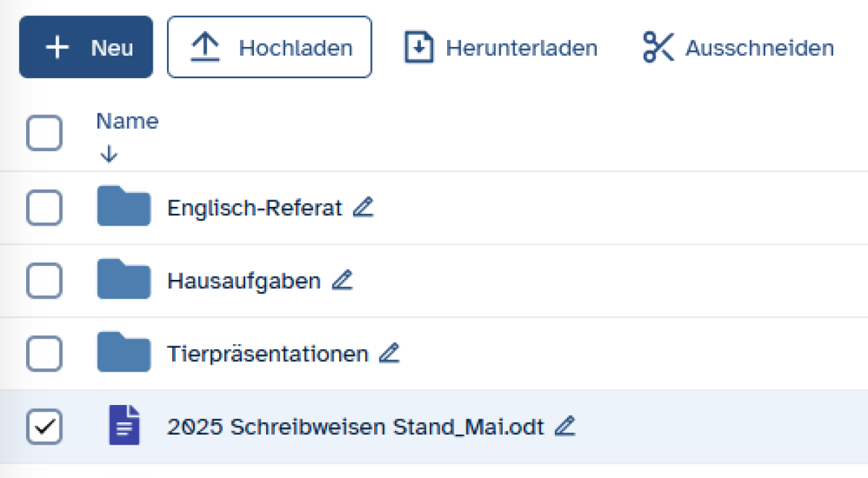Click the document icon of the .odt file
The image size is (868, 478).
tap(124, 425)
